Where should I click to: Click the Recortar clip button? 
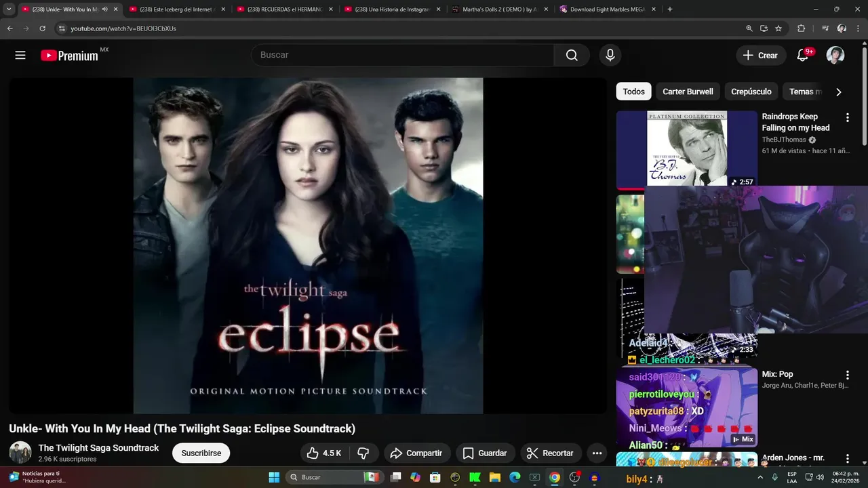click(x=550, y=453)
